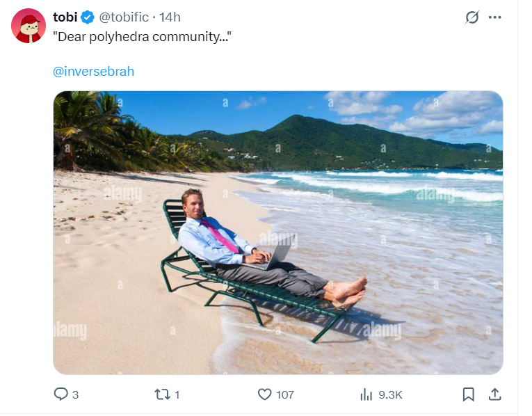Open the three-dot more options menu
The image size is (532, 416).
point(495,17)
